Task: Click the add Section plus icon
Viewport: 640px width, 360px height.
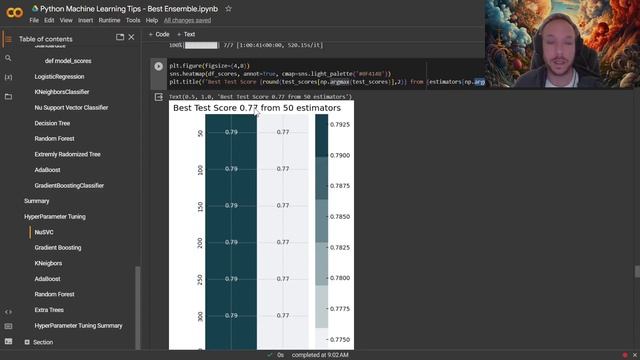Action: coord(27,342)
